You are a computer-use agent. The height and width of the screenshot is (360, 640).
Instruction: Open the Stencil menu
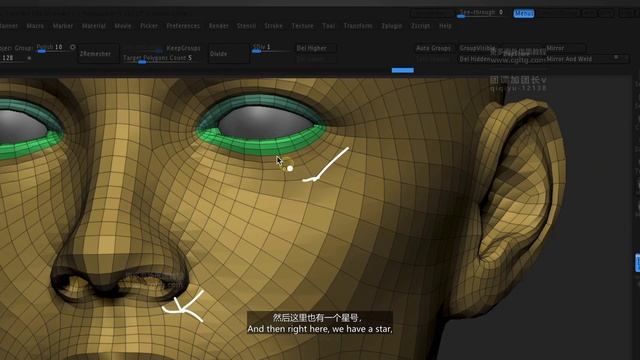pyautogui.click(x=247, y=26)
